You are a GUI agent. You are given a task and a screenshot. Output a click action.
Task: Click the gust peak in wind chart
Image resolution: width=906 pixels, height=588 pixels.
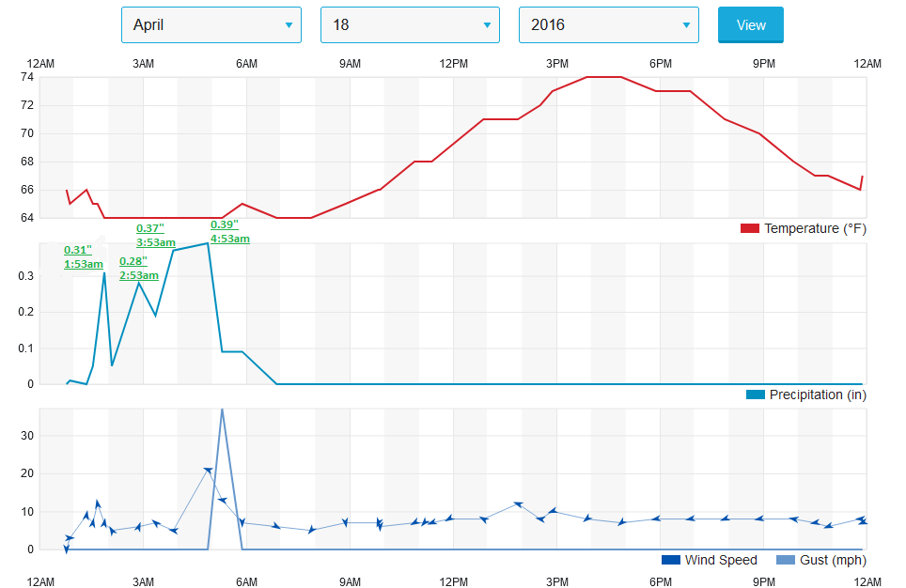tap(222, 410)
